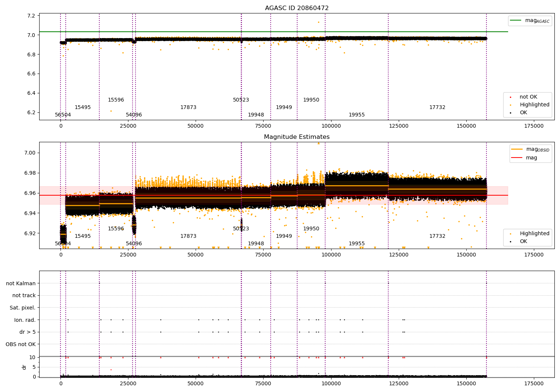560x392 pixels.
Task: Click obsid label 19950 in middle plot
Action: tap(311, 229)
